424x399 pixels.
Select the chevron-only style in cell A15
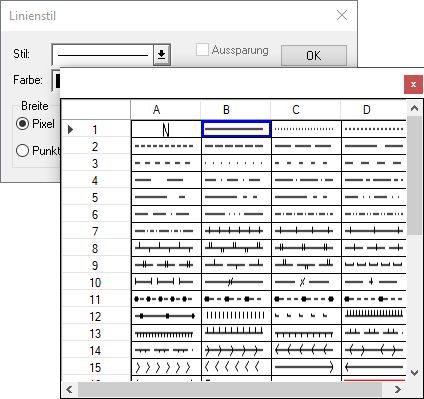coord(166,367)
